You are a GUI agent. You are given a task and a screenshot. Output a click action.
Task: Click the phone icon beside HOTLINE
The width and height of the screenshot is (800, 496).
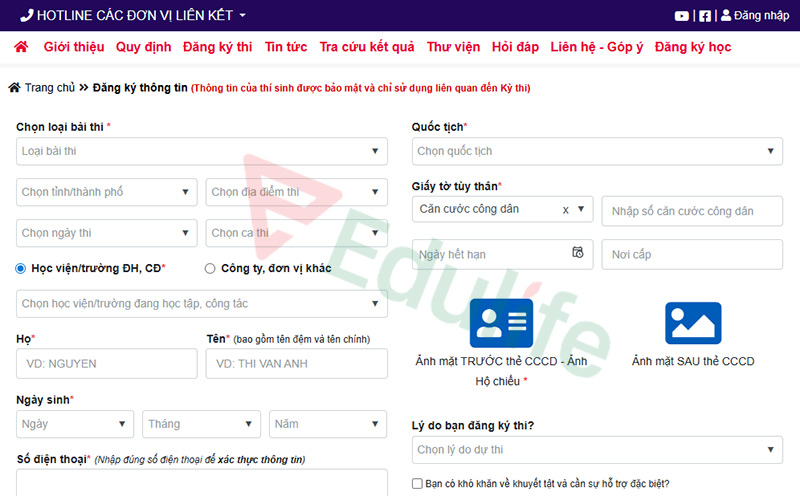pos(27,15)
